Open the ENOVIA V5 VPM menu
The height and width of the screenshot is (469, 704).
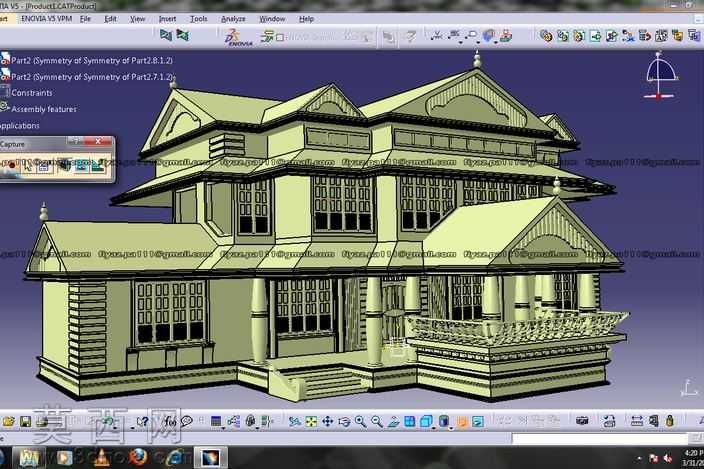click(x=46, y=19)
